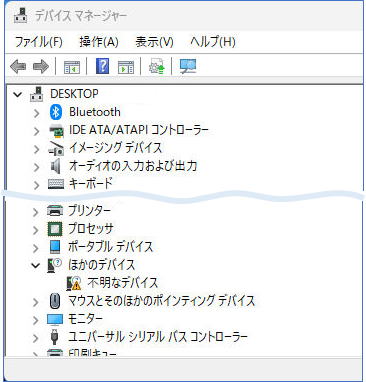366x382 pixels.
Task: Expand the IDE ATA/ATAPI コントローラー node
Action: coord(36,131)
